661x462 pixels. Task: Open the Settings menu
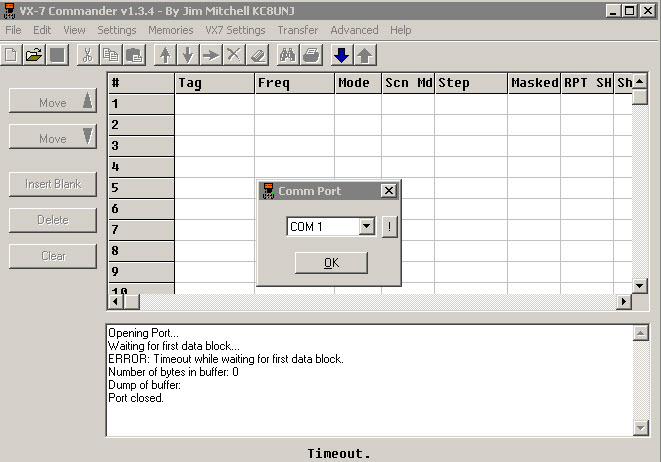[x=117, y=30]
